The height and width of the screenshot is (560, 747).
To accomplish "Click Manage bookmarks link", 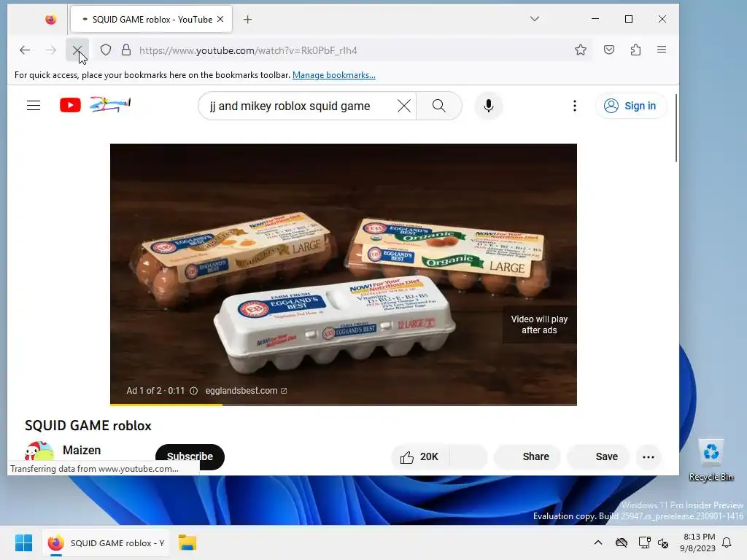I will pyautogui.click(x=333, y=75).
